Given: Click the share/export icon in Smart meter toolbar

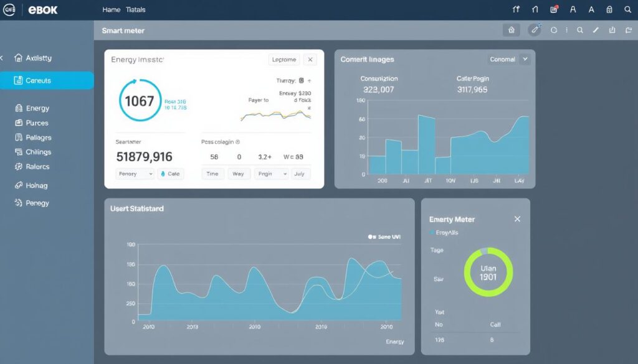Looking at the screenshot, I should coord(612,30).
